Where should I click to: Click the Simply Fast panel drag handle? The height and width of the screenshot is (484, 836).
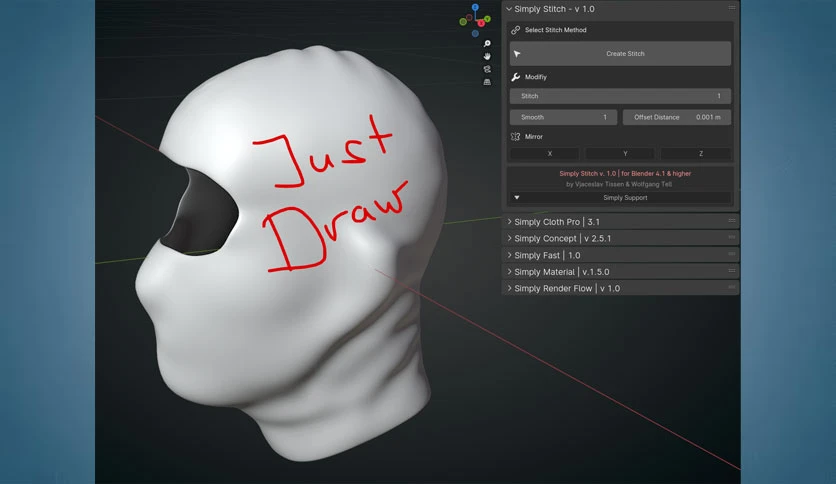[x=732, y=254]
